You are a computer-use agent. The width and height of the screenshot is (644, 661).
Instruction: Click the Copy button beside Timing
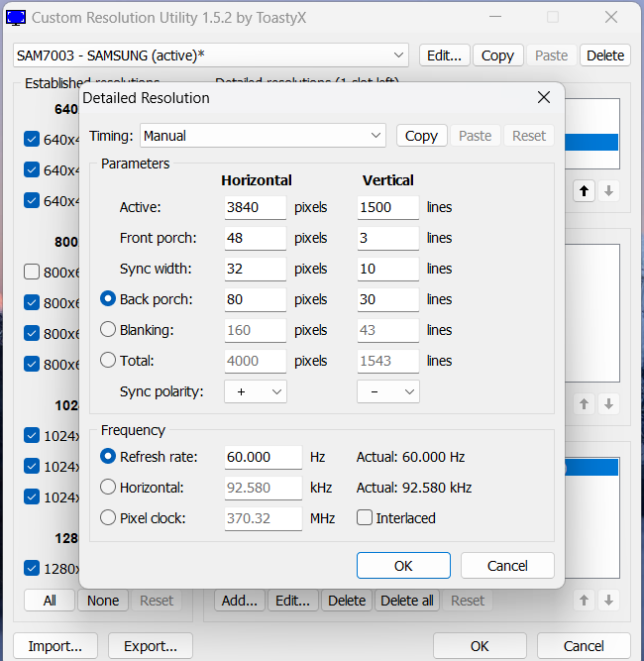(x=421, y=136)
